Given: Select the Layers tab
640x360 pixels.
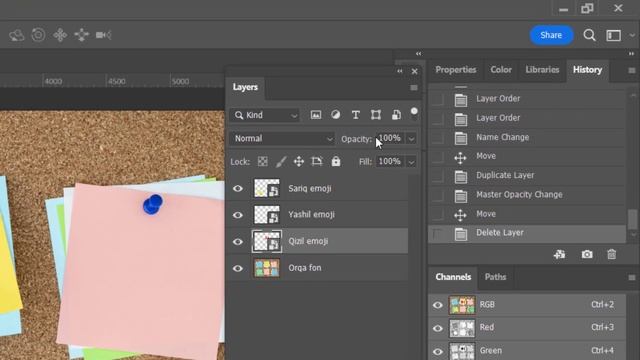Looking at the screenshot, I should pos(245,87).
